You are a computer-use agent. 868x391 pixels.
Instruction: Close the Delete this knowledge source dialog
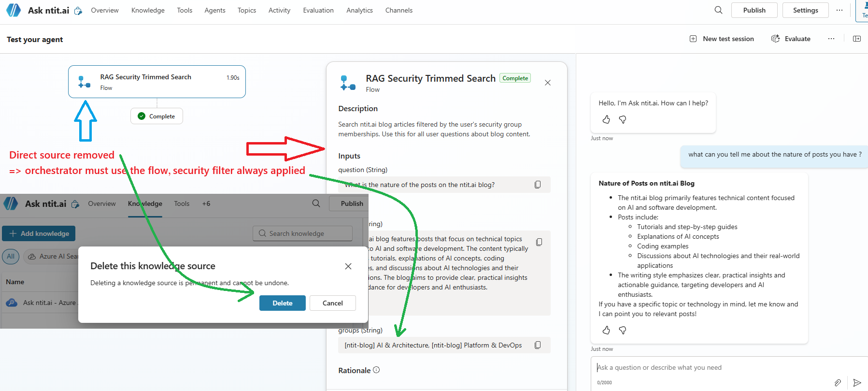348,266
